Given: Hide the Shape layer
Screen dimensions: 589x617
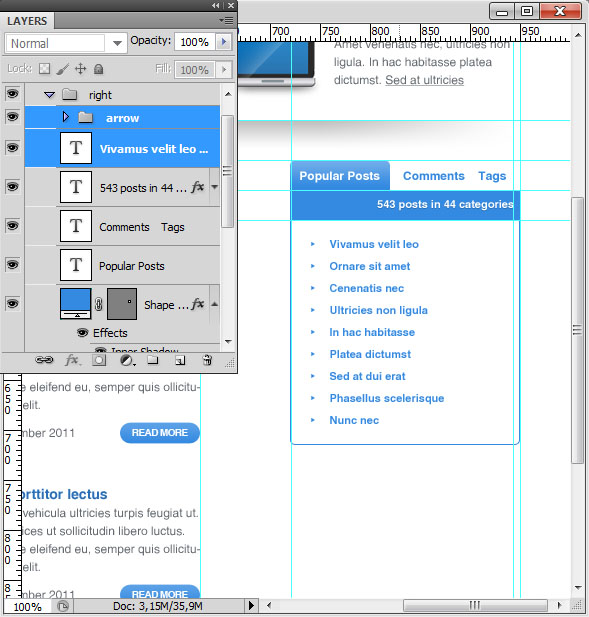Looking at the screenshot, I should point(12,303).
